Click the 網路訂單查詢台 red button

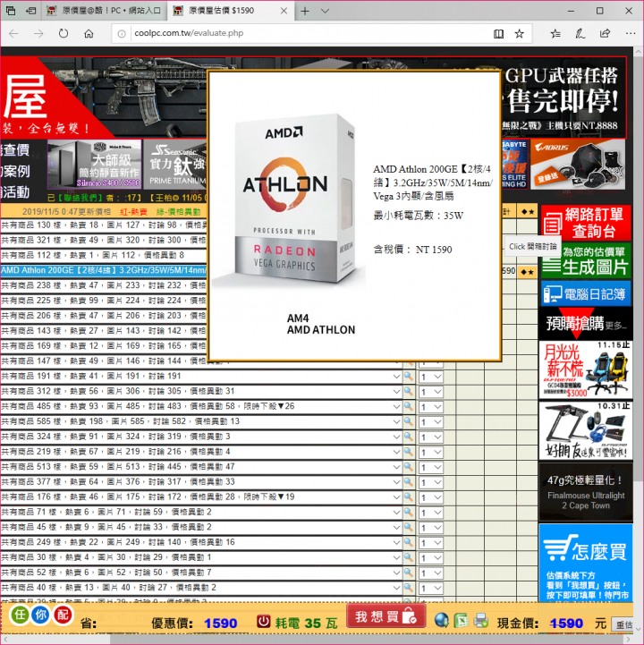(x=586, y=222)
